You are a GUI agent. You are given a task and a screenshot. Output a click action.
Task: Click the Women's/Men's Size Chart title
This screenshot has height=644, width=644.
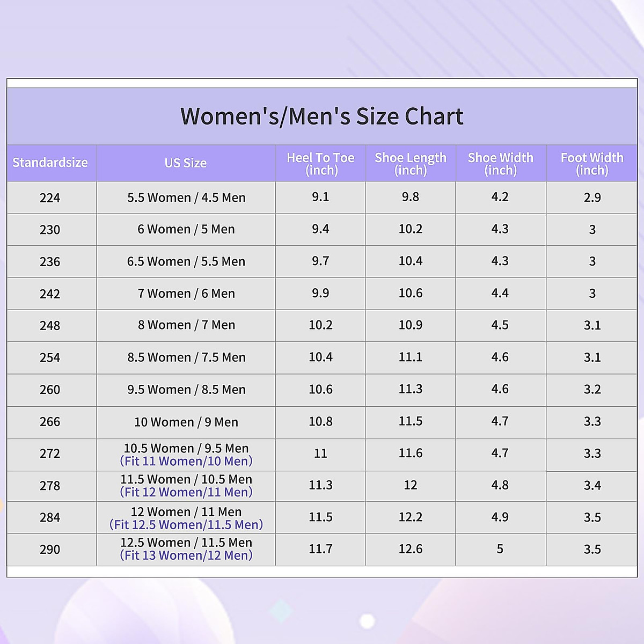321,116
